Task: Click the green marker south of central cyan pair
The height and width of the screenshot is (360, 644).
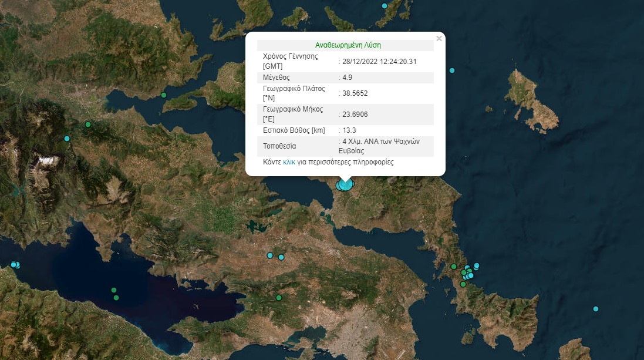Action: pos(279,298)
